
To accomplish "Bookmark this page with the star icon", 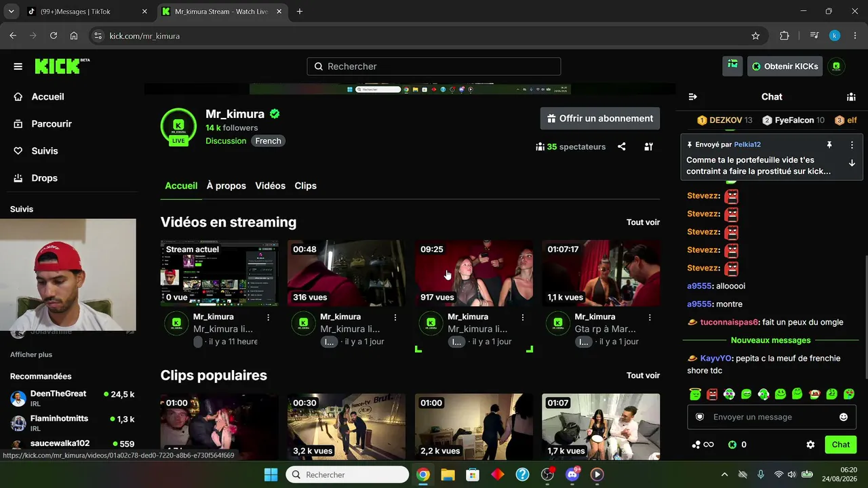I will coord(755,36).
